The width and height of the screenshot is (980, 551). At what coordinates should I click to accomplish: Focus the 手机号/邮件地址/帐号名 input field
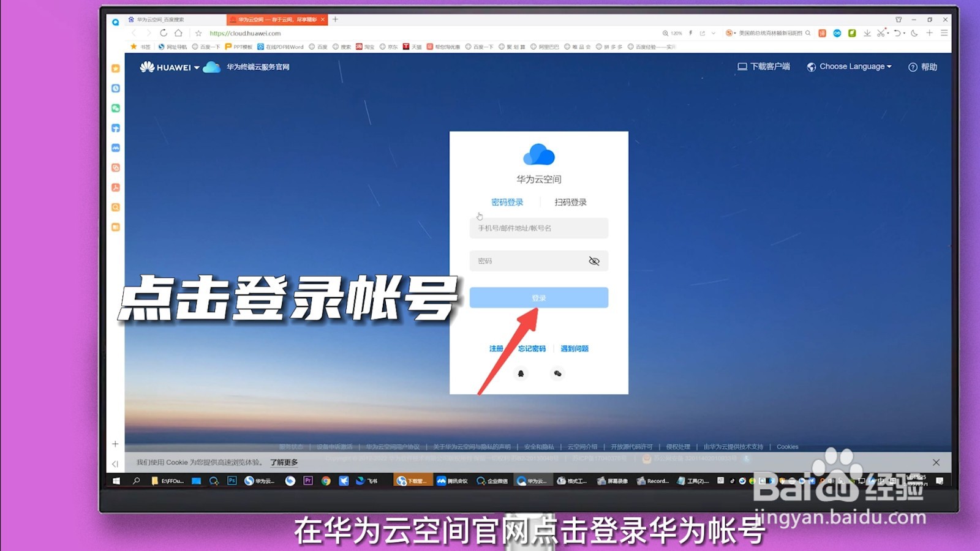(x=538, y=228)
